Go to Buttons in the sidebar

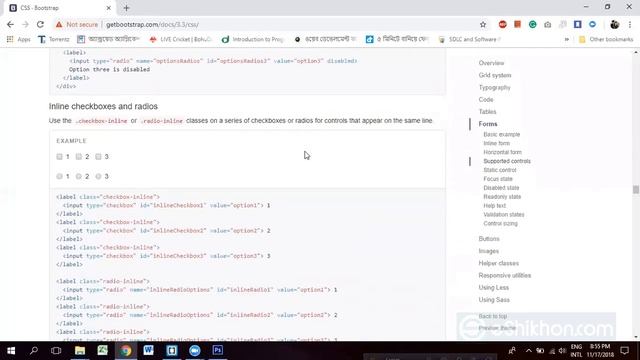pos(489,239)
